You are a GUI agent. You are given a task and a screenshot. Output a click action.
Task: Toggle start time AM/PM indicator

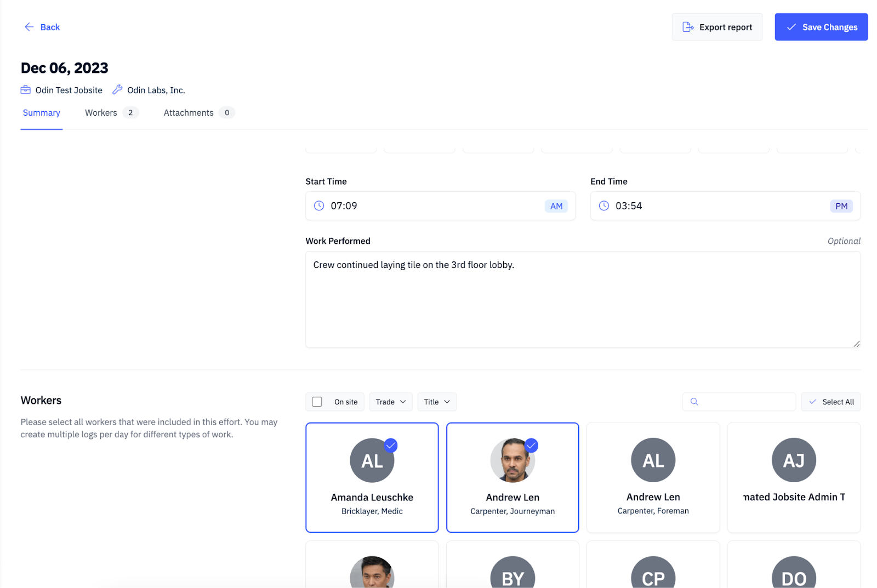click(556, 206)
